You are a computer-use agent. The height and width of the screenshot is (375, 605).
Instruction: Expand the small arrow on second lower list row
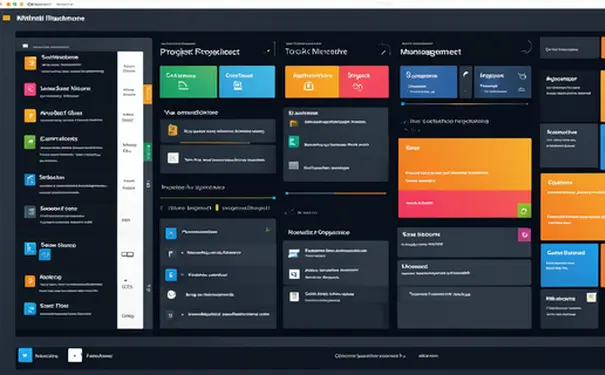[182, 253]
